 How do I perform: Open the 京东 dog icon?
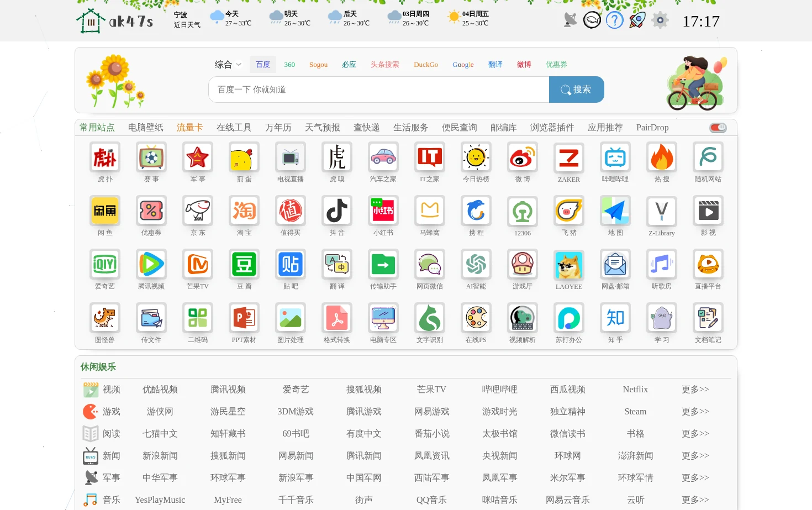pyautogui.click(x=198, y=211)
